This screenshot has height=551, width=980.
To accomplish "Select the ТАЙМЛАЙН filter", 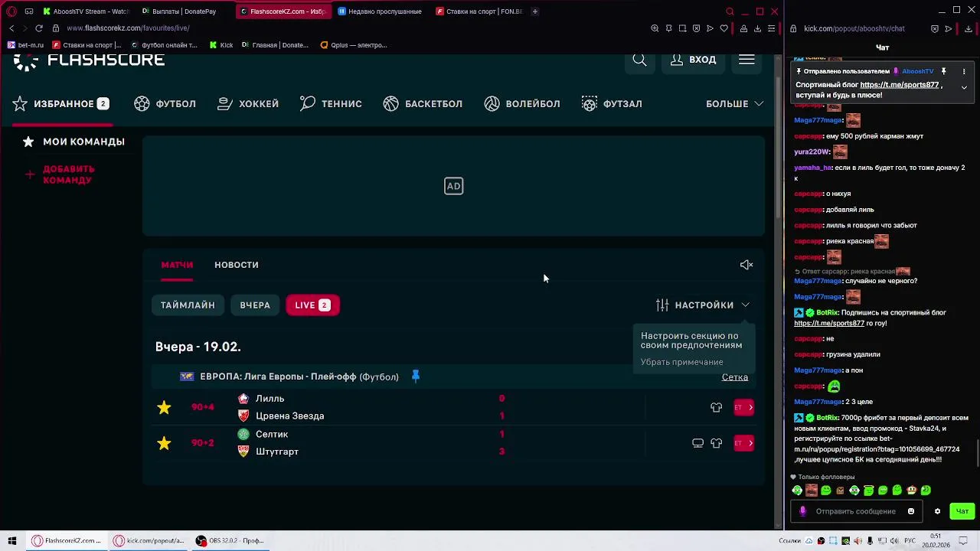I will click(x=188, y=305).
